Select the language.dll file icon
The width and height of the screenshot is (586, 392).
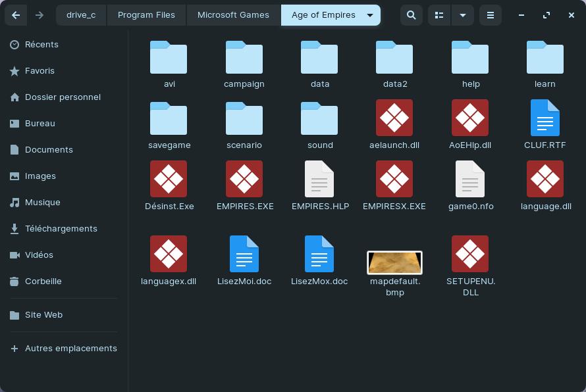(545, 179)
